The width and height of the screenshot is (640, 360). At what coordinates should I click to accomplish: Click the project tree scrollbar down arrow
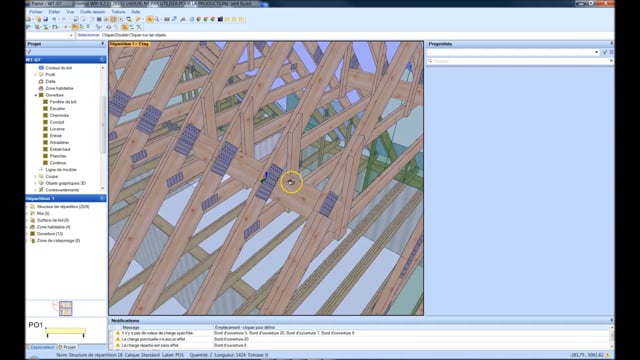(102, 188)
